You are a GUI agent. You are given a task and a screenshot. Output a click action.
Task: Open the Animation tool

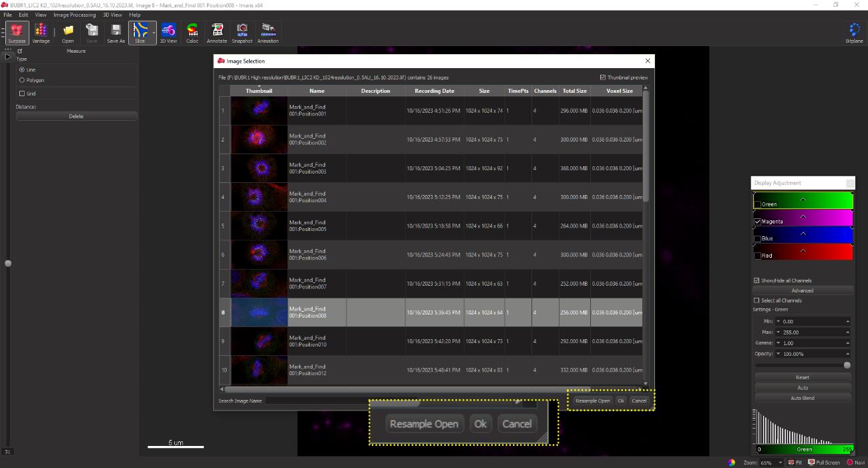pyautogui.click(x=268, y=33)
